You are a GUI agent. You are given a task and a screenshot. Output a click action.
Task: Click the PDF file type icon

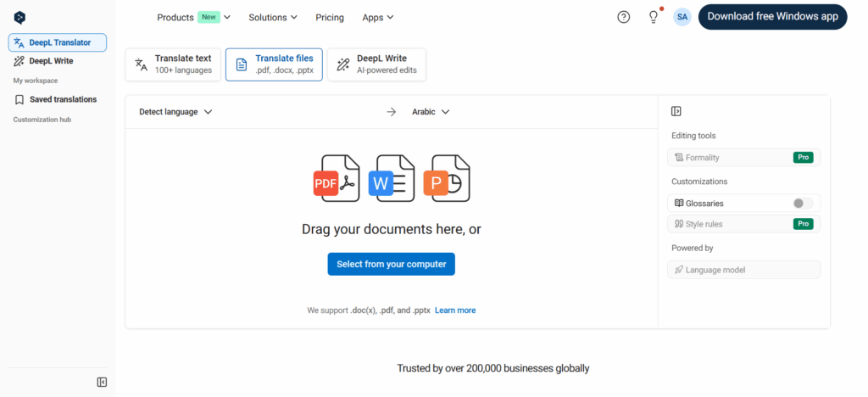point(337,178)
